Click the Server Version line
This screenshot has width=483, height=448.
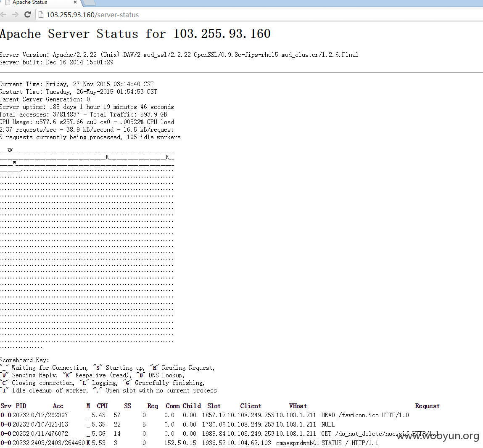tap(179, 55)
